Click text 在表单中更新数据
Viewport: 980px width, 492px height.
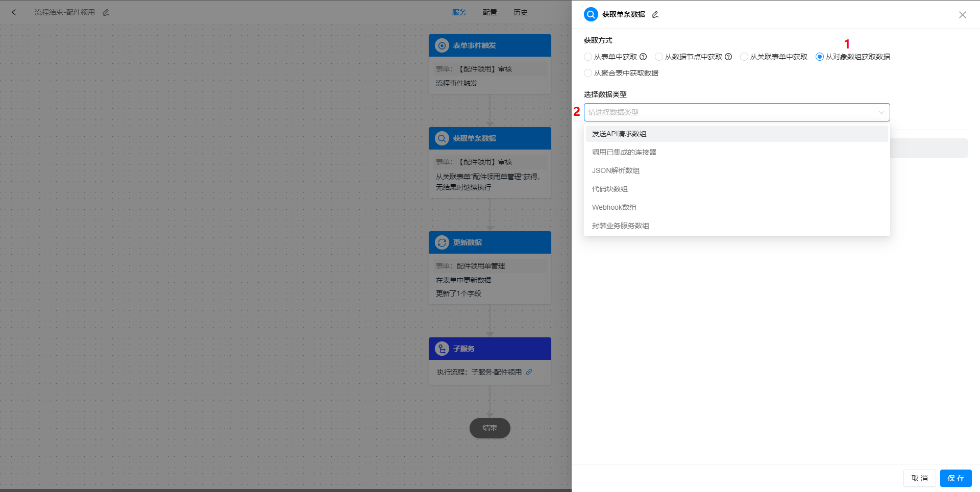(463, 280)
